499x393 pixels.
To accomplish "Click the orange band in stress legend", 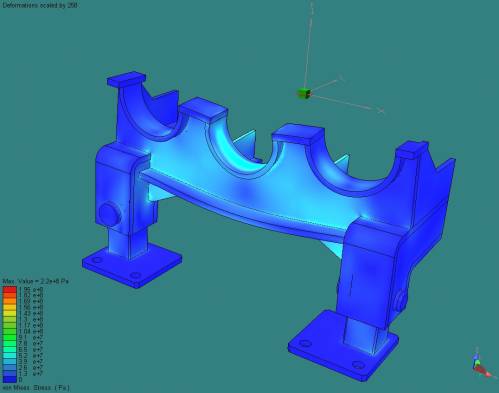I will 9,301.
